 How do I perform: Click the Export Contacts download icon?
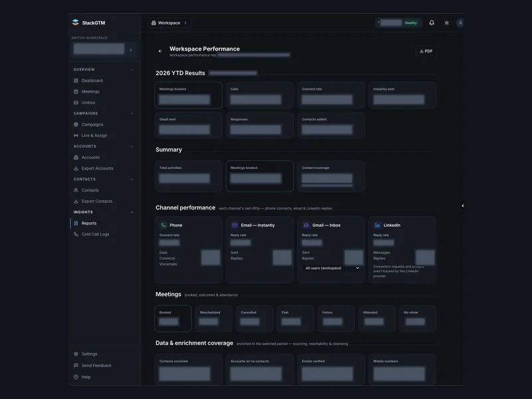tap(76, 201)
